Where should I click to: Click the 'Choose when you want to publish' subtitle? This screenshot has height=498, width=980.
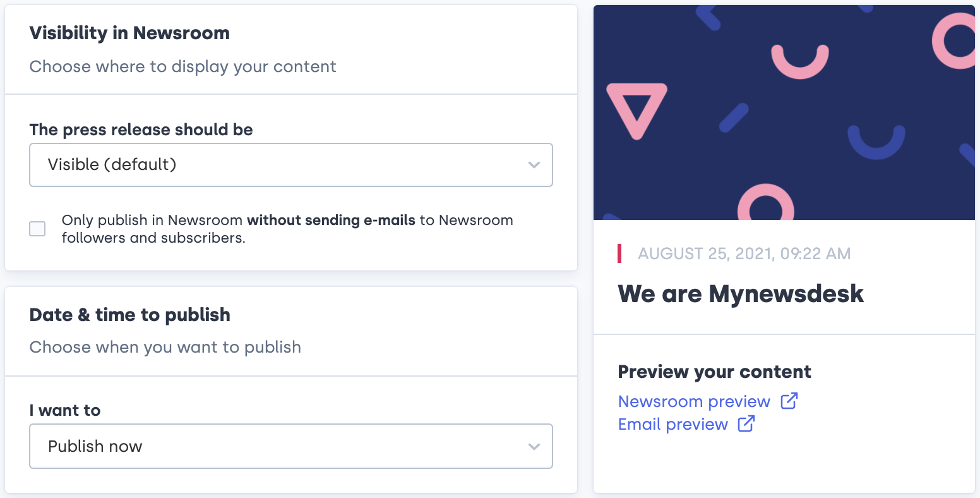tap(165, 348)
